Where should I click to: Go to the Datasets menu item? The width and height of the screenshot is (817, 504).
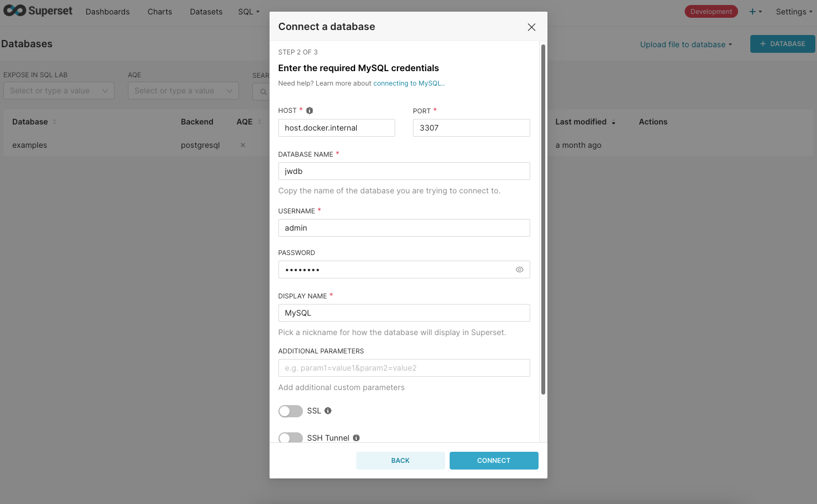(x=206, y=12)
